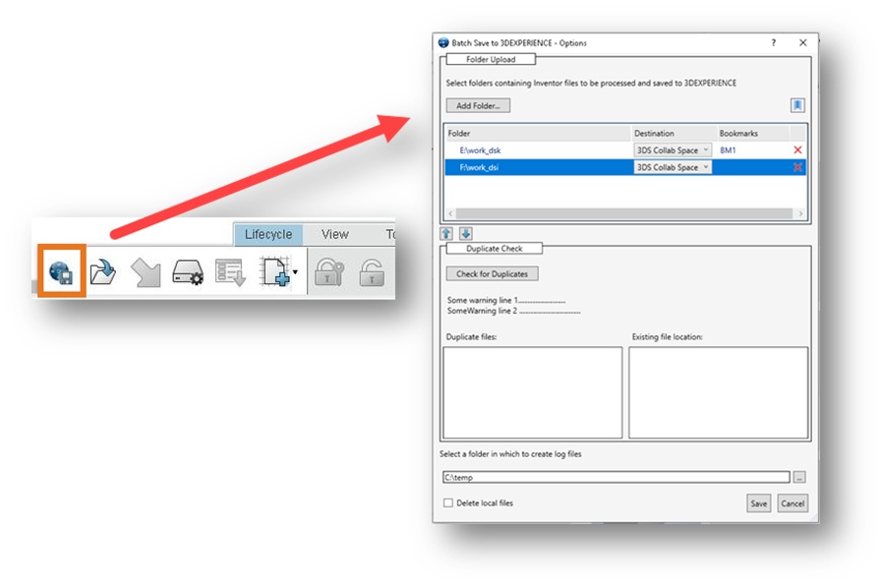The image size is (884, 588).
Task: Select the F:\work_dsi folder row
Action: (x=625, y=167)
